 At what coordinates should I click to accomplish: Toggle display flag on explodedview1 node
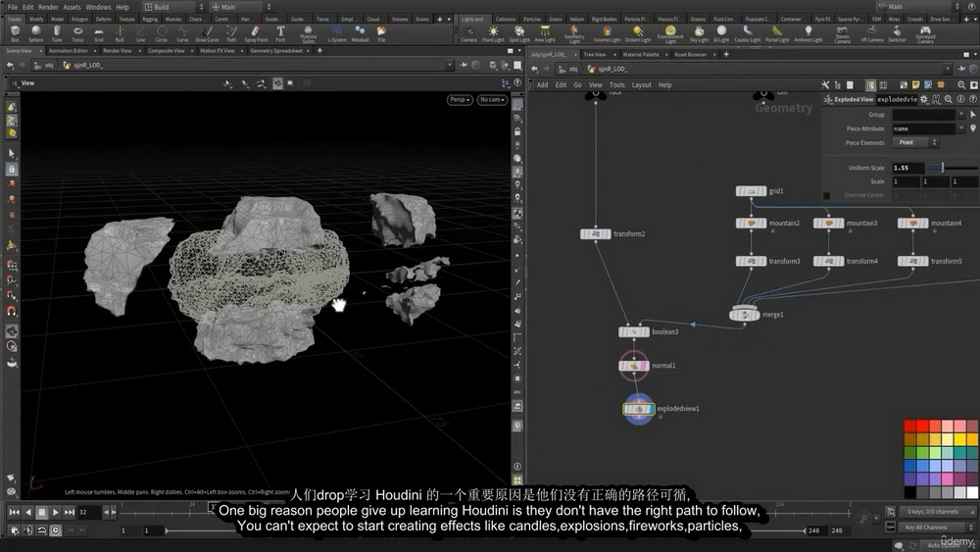click(x=651, y=410)
